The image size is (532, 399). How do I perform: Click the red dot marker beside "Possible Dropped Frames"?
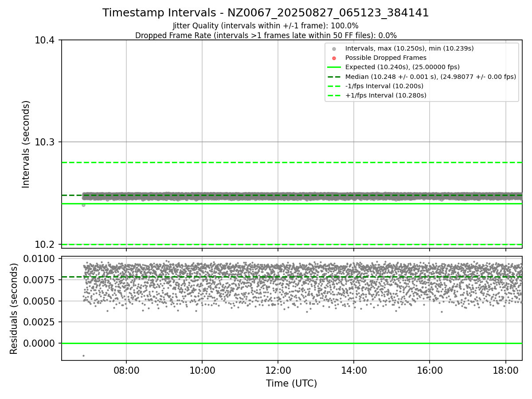pyautogui.click(x=334, y=58)
